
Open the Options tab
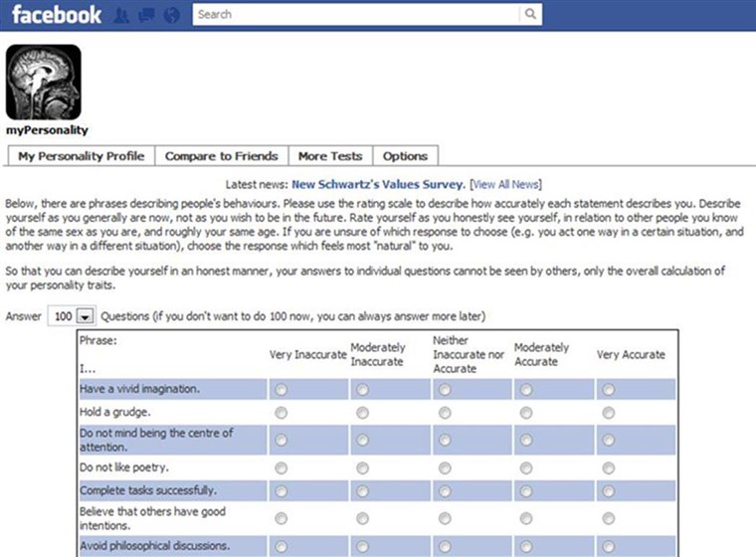pyautogui.click(x=406, y=156)
